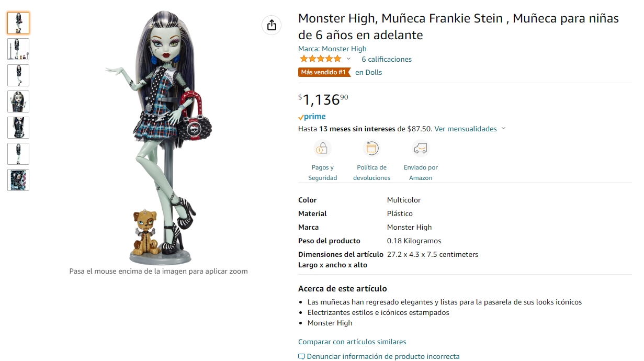Open Comparar con artículos similares
The height and width of the screenshot is (361, 644).
(x=352, y=341)
